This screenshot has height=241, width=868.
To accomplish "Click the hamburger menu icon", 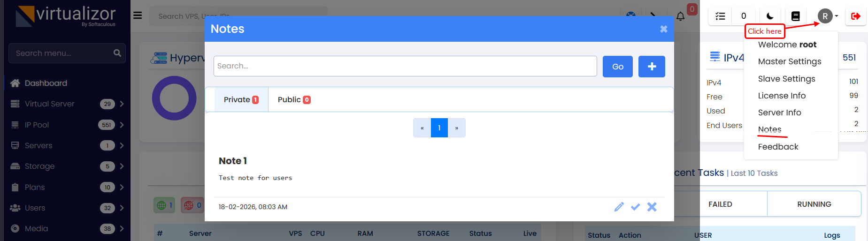I will click(x=138, y=15).
